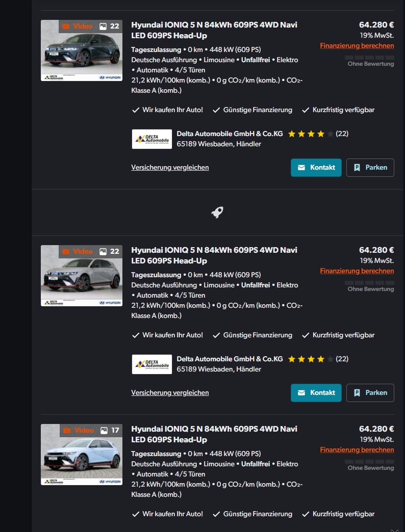Open the dark grey IONIQ 5 N photo
Viewport: 405px width, 532px height.
coord(82,50)
